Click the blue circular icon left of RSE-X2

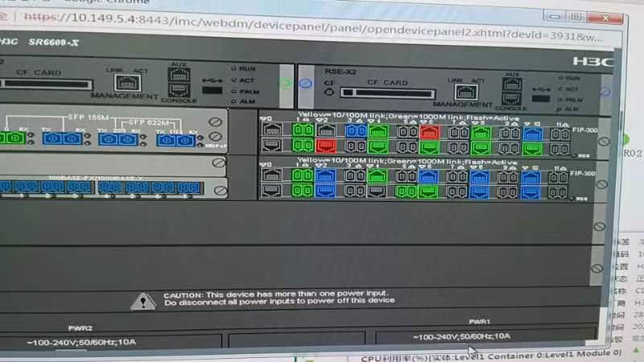coord(305,84)
